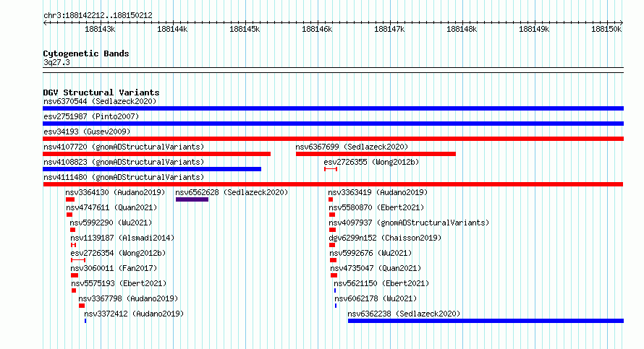The image size is (644, 349).
Task: Click the nsv6370544 (Sedlazeck2020) variant label
Action: [100, 101]
